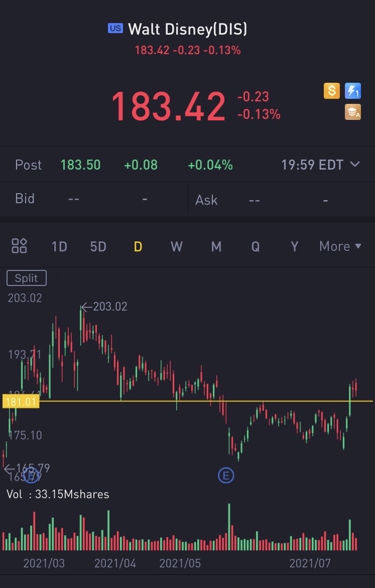The image size is (375, 588).
Task: Select the D daily chart tab
Action: click(138, 247)
